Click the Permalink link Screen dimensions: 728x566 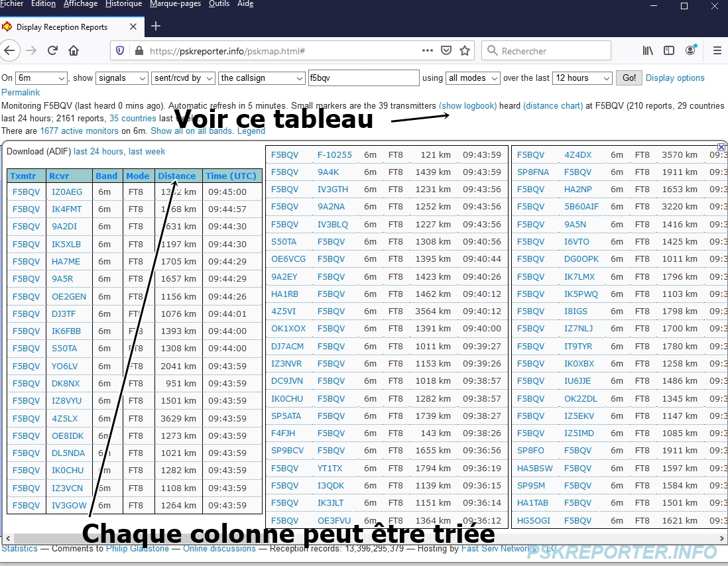pos(21,92)
